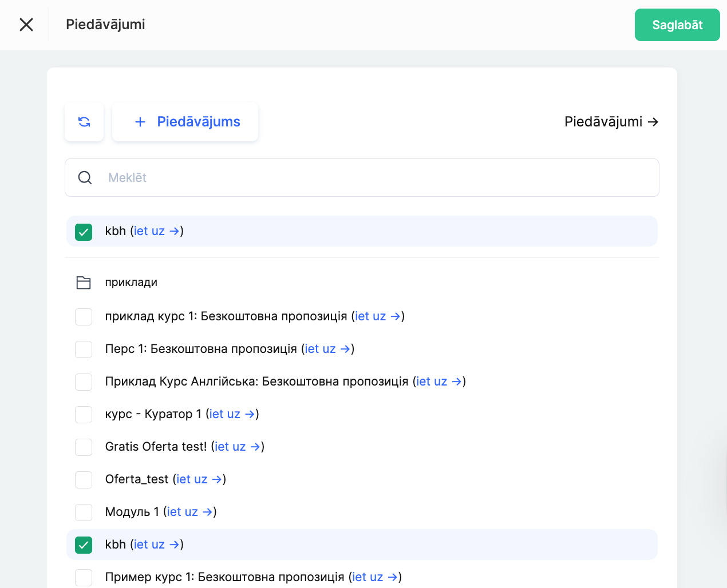Click the plus Piedāvājums add button
The height and width of the screenshot is (588, 727).
tap(185, 122)
